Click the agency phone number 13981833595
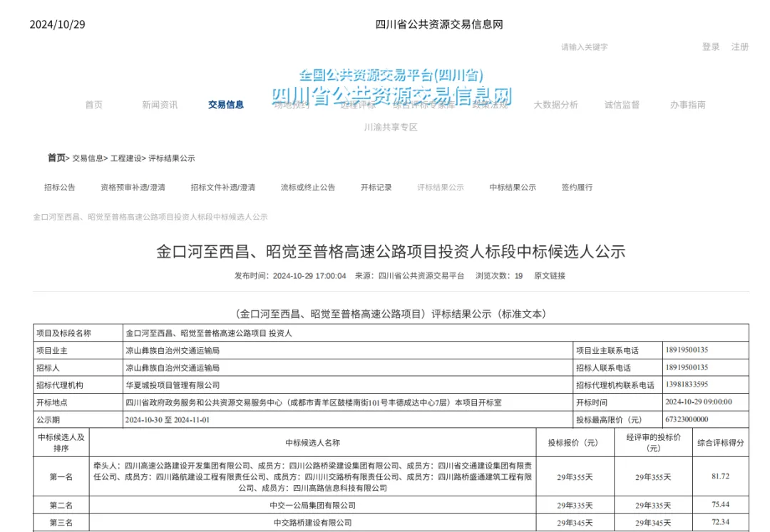 pos(687,384)
